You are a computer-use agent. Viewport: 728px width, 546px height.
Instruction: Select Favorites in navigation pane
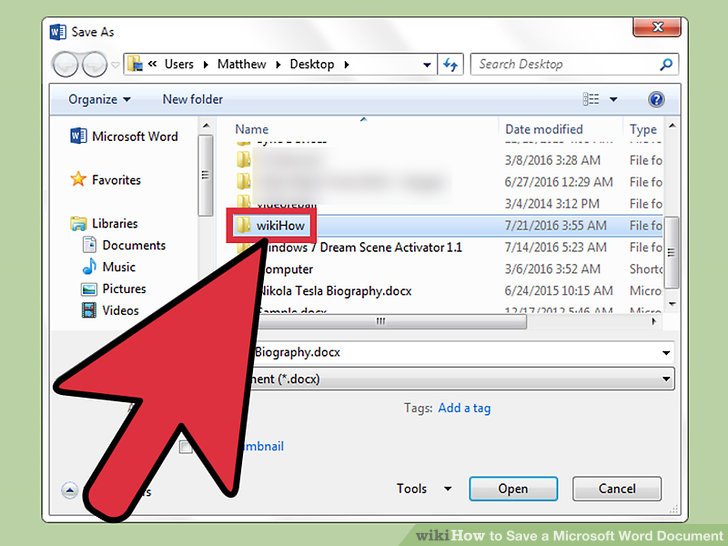coord(105,179)
